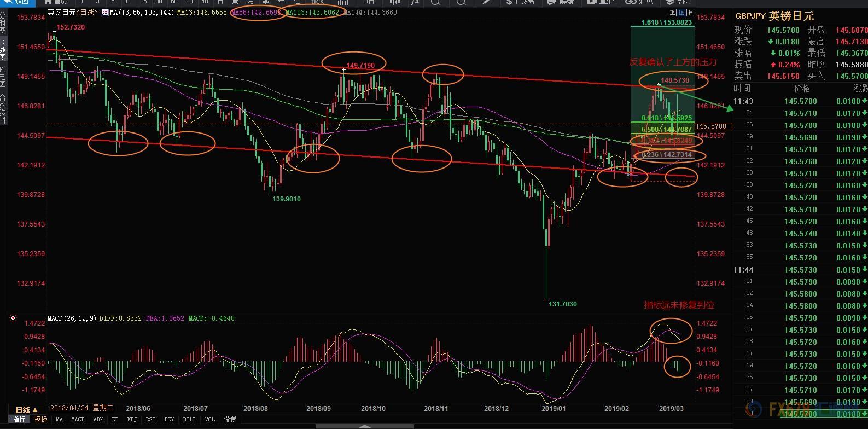Click the 11:44 tick row

click(x=801, y=270)
